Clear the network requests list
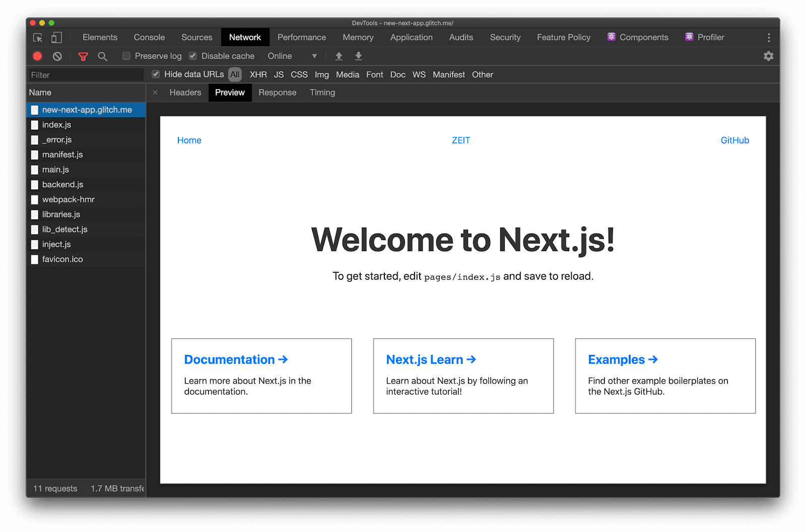 tap(56, 56)
